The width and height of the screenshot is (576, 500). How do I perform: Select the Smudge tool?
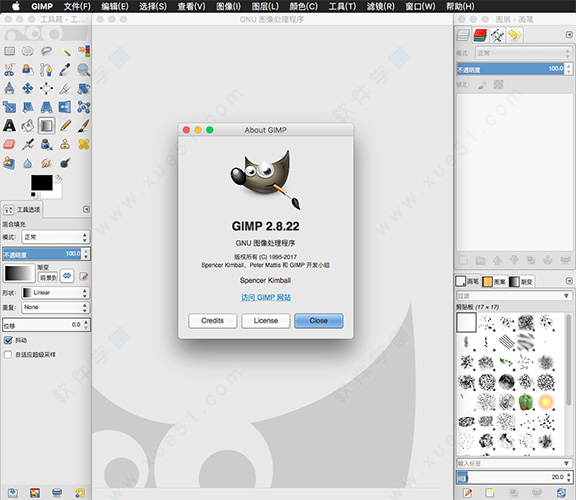[47, 163]
